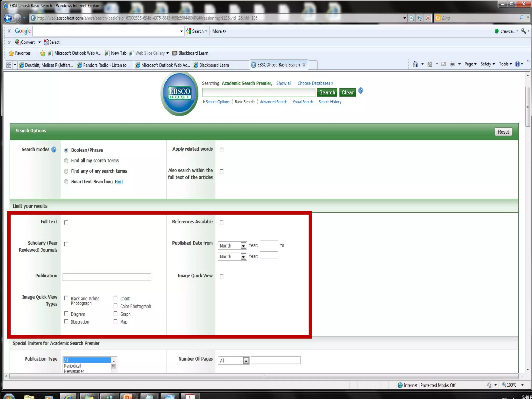Switch to Blackboard Learn tab
Screen dimensions: 532x399
[214, 65]
